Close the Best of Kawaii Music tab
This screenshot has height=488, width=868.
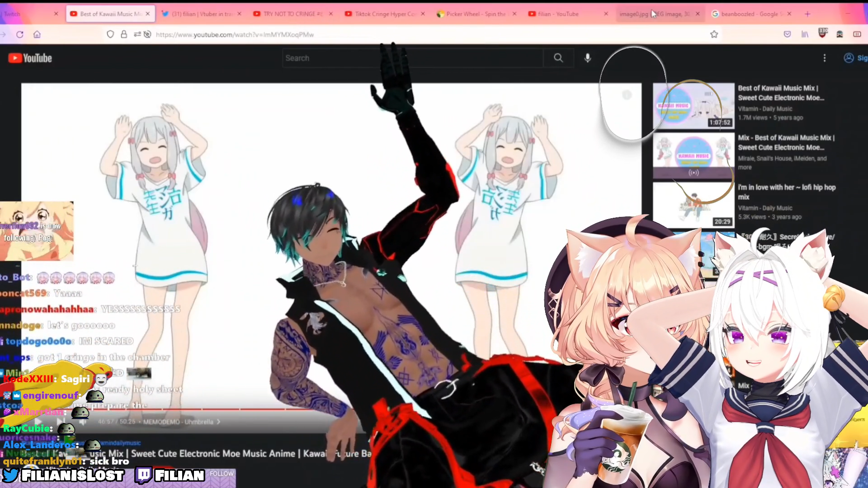point(148,14)
